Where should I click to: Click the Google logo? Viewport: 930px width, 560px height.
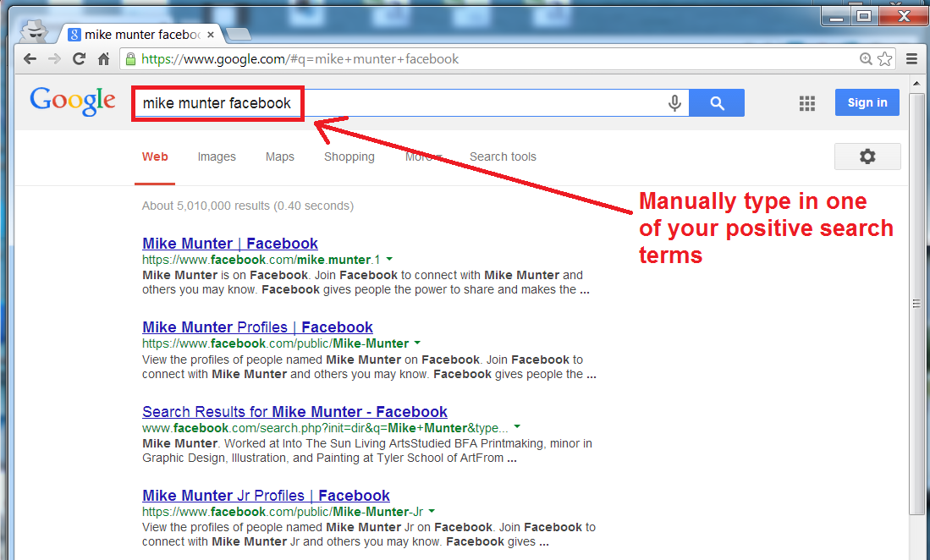pos(73,102)
